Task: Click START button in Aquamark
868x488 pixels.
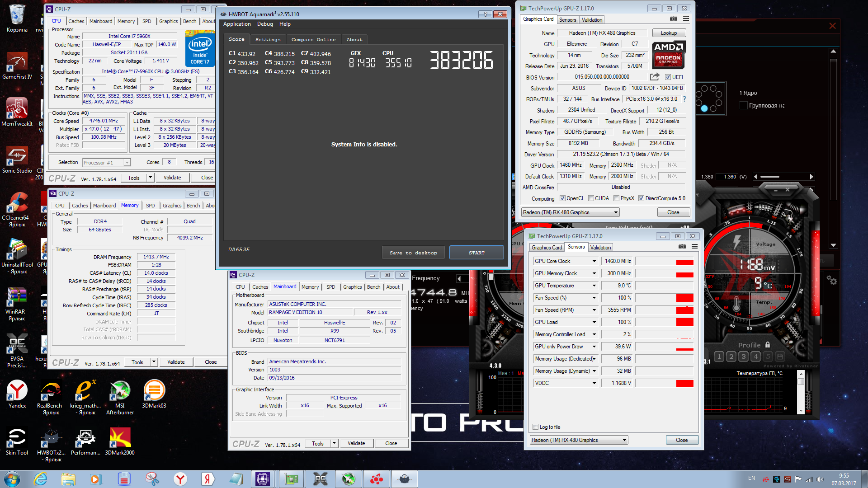Action: 476,253
